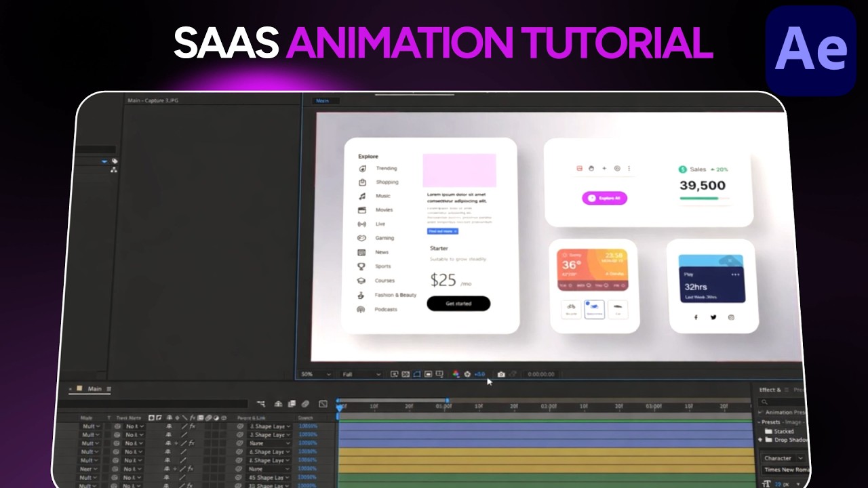Toggle the quality switch on the second layer

[x=184, y=434]
